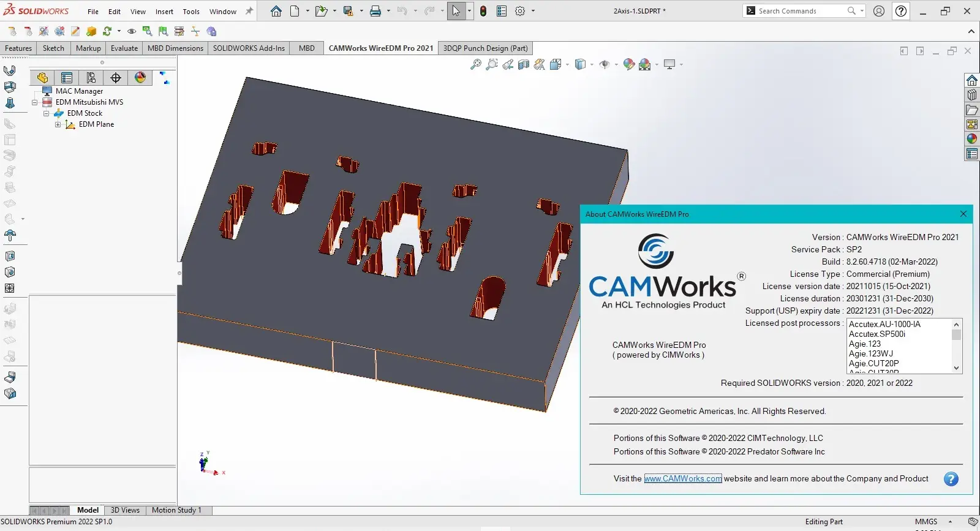Open the File menu
This screenshot has width=980, height=531.
[93, 12]
